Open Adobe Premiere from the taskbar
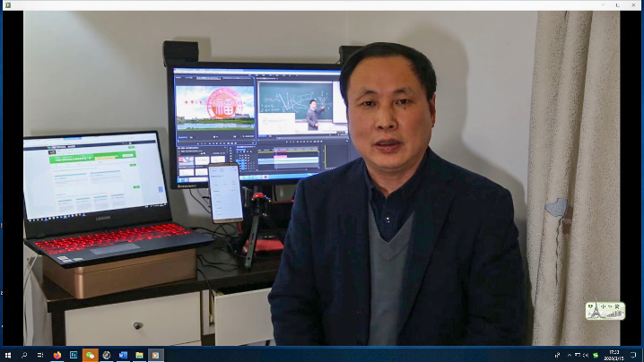The width and height of the screenshot is (644, 362). [74, 355]
